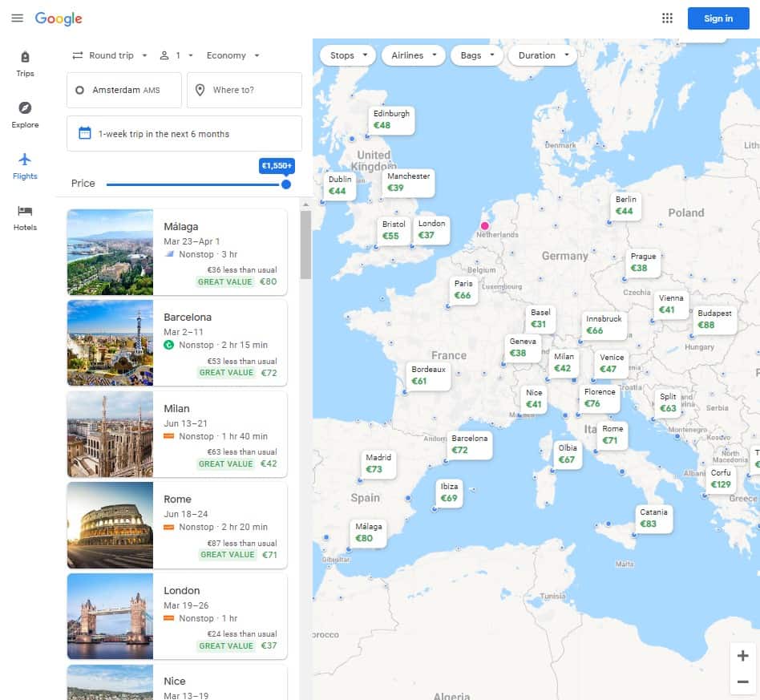Open the Barcelona destination card
This screenshot has height=700, width=760.
tap(177, 342)
